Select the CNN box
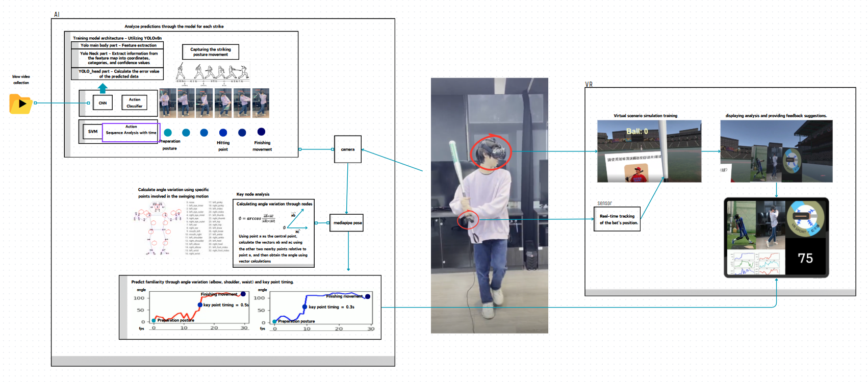This screenshot has width=868, height=382. (103, 103)
